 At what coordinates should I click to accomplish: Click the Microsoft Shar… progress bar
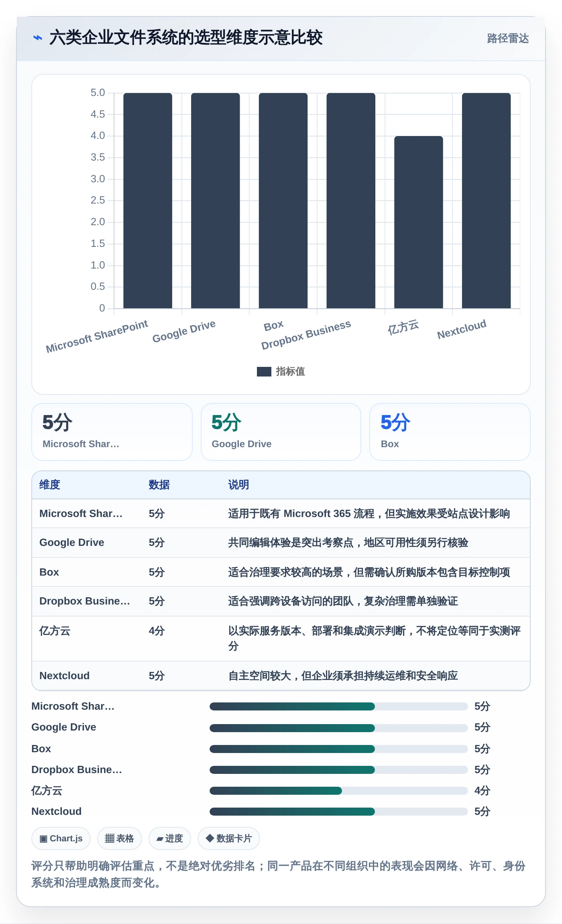click(x=338, y=706)
